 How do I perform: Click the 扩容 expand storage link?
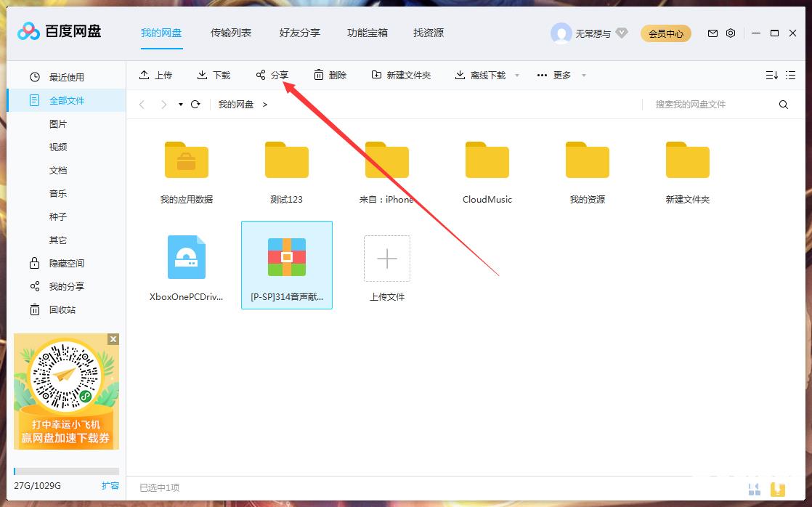110,486
